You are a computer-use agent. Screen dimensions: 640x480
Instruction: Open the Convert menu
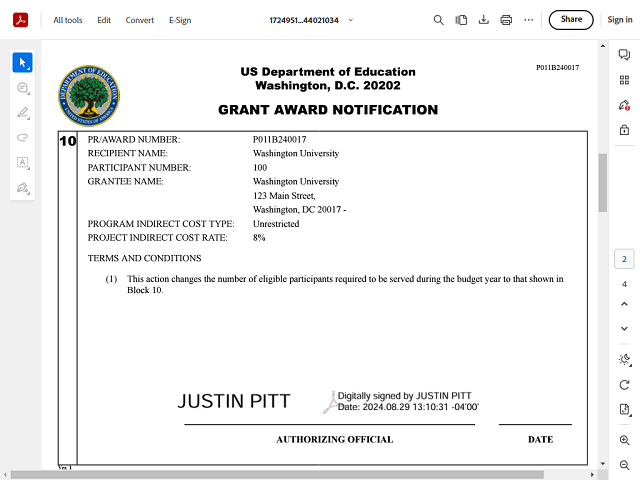(x=140, y=20)
